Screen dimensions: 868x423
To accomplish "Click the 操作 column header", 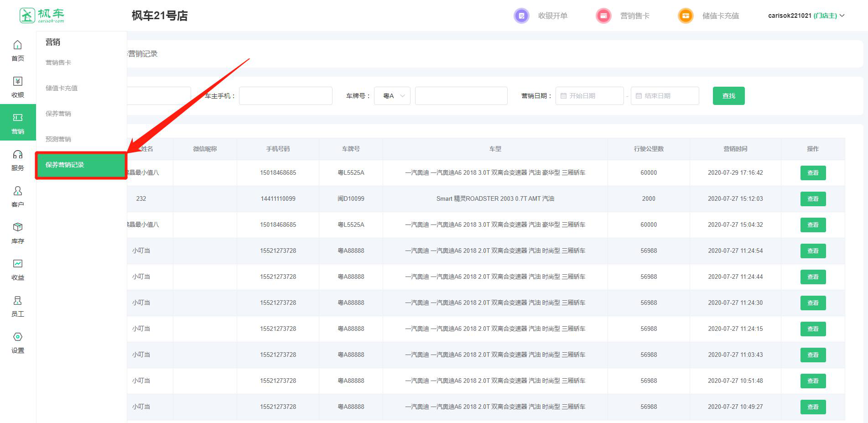I will (813, 149).
